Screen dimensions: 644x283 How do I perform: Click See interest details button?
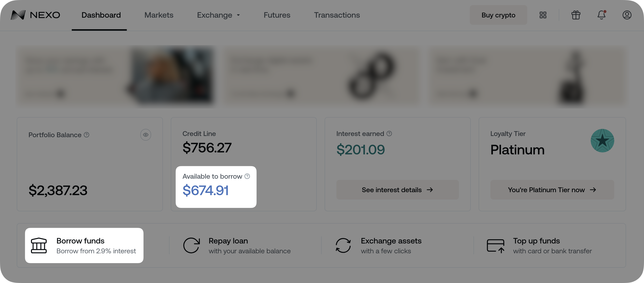pyautogui.click(x=397, y=190)
